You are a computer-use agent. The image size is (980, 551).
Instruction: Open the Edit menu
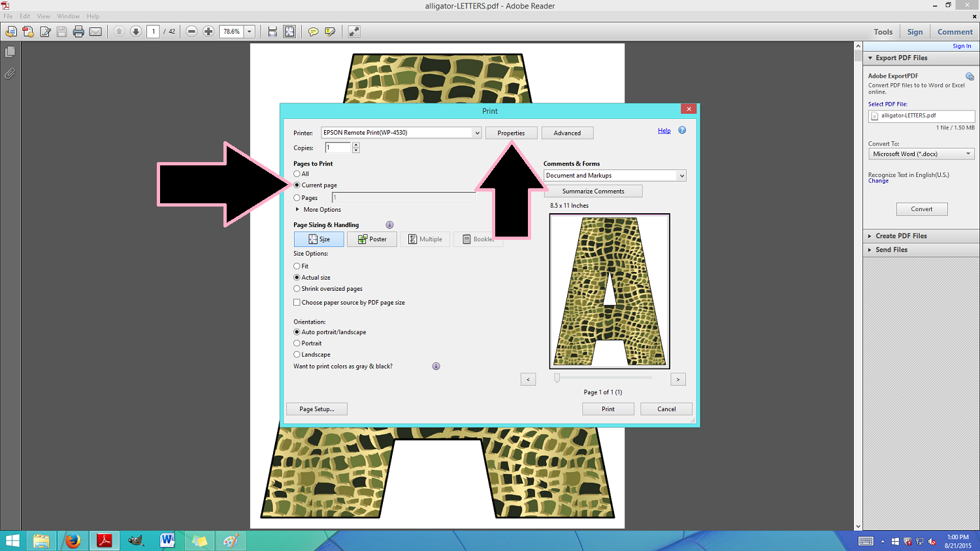click(x=25, y=16)
